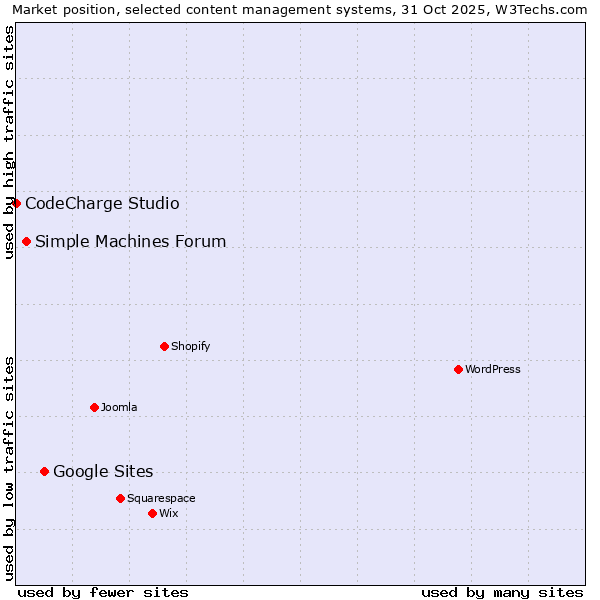Click the Shopify text label
Screen dimensions: 600x600
(x=190, y=346)
